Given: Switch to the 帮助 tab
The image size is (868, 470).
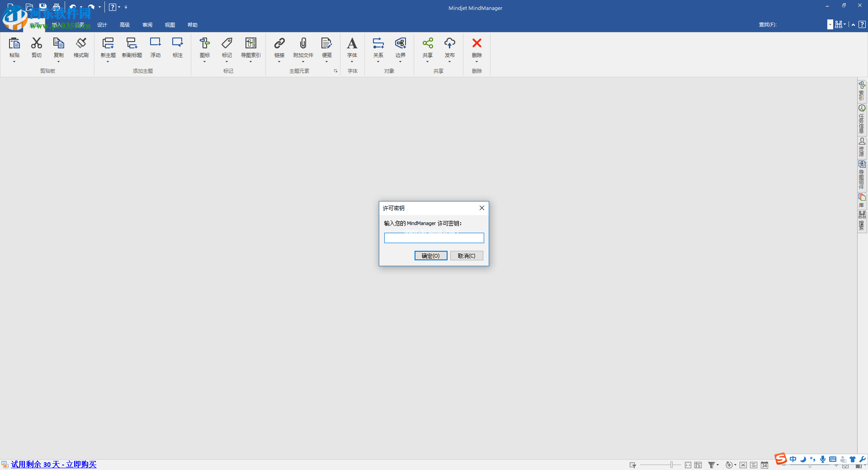Looking at the screenshot, I should click(193, 25).
